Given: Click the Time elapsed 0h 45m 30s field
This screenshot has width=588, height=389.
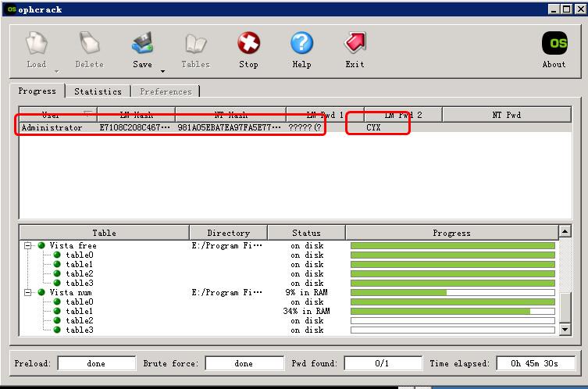Looking at the screenshot, I should tap(535, 363).
